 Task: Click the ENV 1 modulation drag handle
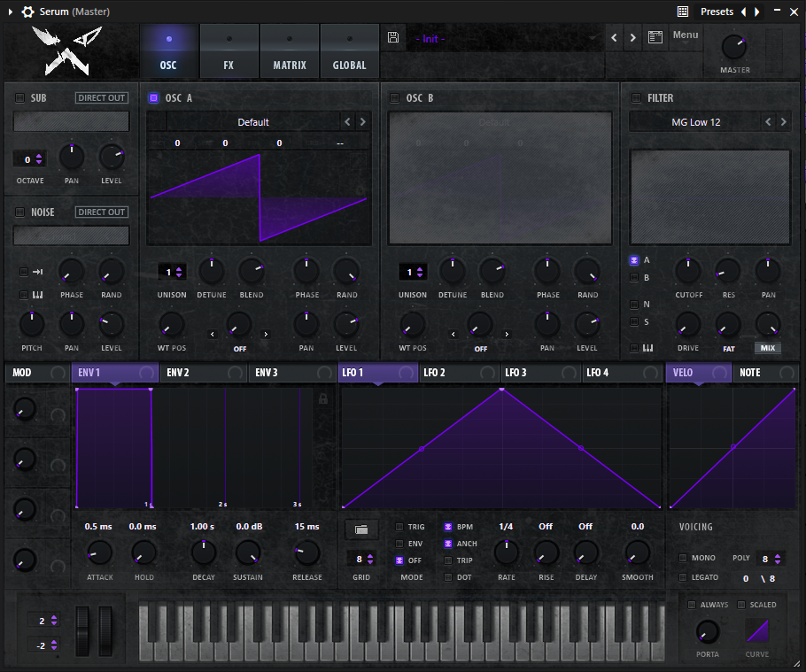(146, 373)
